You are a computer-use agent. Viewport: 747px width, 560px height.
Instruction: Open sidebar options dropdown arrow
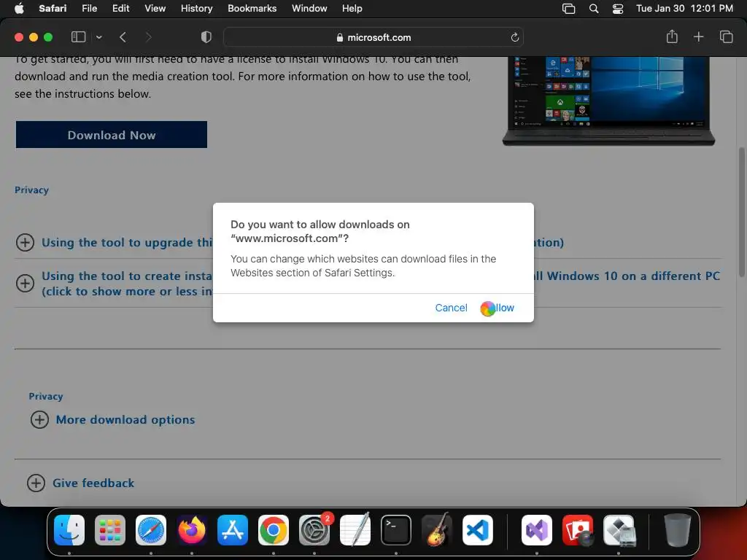point(98,37)
